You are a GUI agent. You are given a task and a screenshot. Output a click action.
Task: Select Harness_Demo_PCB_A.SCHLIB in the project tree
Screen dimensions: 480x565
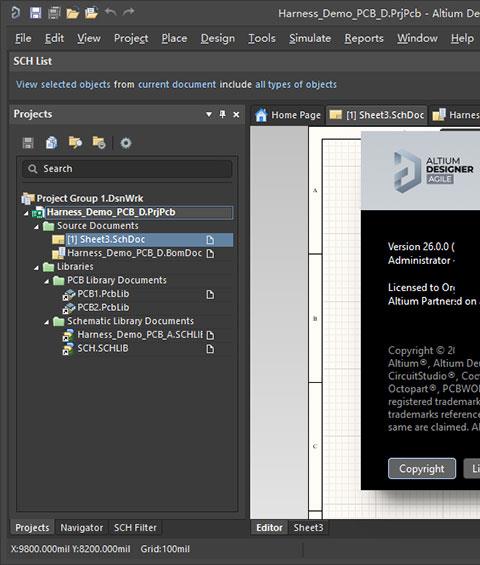pyautogui.click(x=140, y=335)
